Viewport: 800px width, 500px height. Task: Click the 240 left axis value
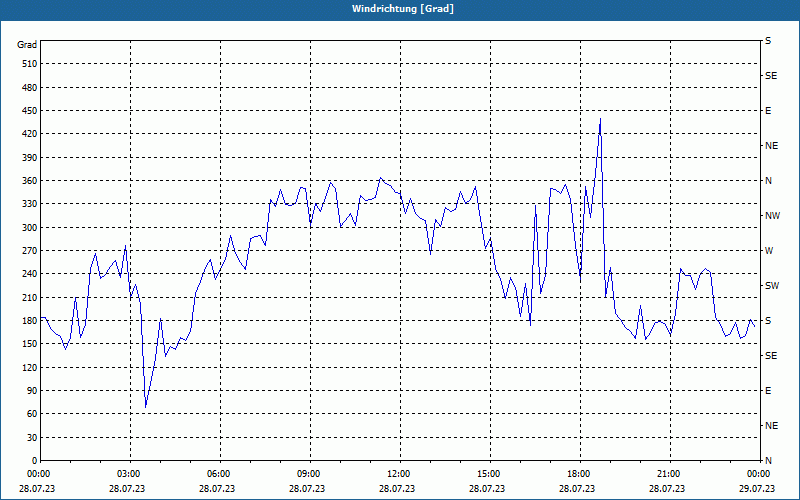30,274
